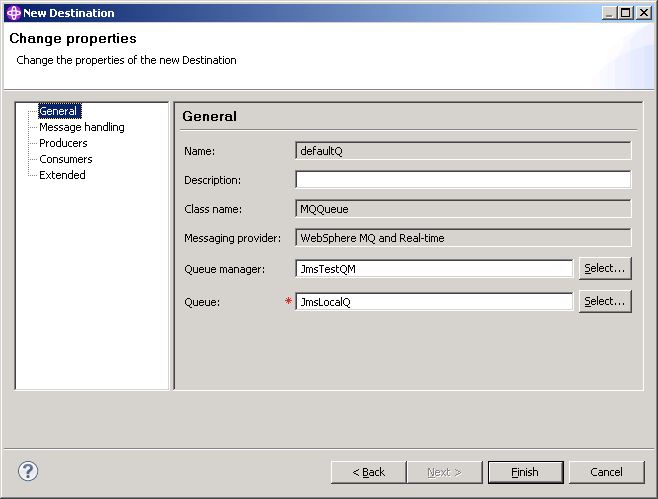Click the New Destination title bar icon
658x499 pixels.
[13, 13]
